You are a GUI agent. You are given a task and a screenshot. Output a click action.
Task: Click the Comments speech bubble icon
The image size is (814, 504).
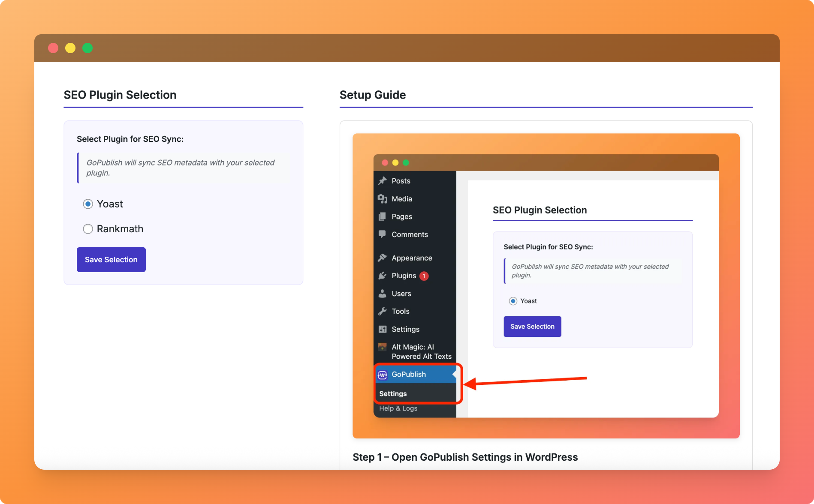pyautogui.click(x=382, y=234)
